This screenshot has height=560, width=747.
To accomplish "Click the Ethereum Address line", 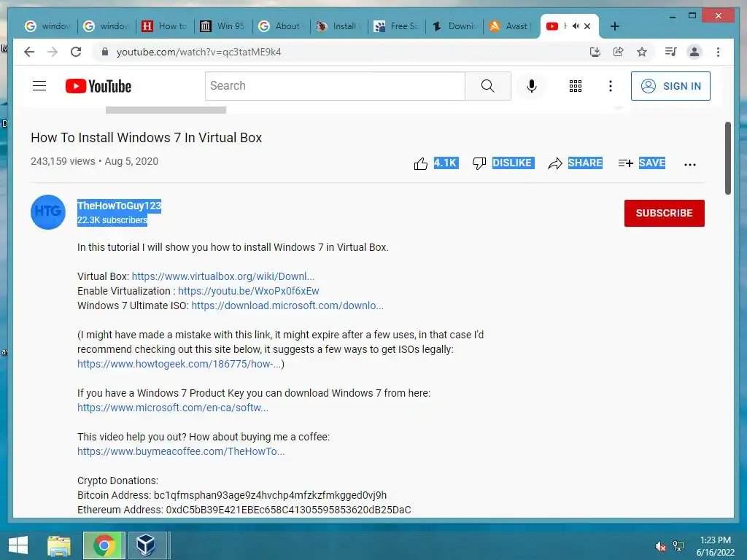I will pyautogui.click(x=244, y=510).
